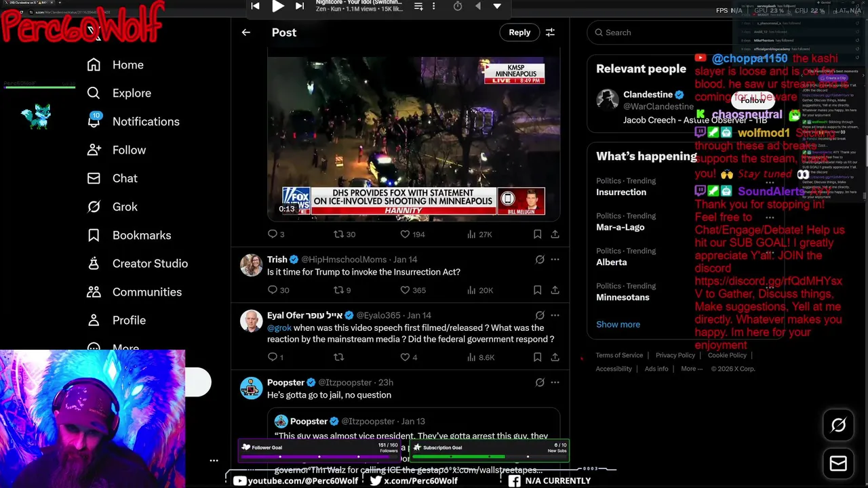Open the floating Grok button

[x=838, y=426]
